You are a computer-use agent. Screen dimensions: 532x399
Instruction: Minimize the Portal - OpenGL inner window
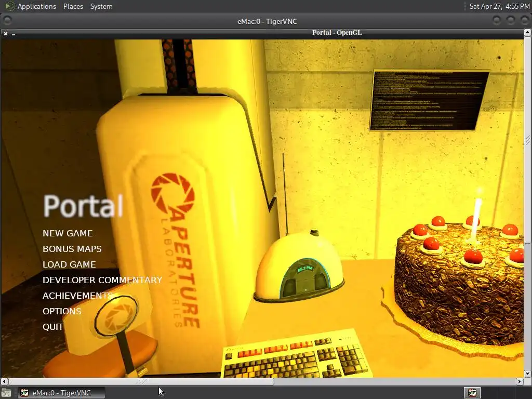pos(14,34)
